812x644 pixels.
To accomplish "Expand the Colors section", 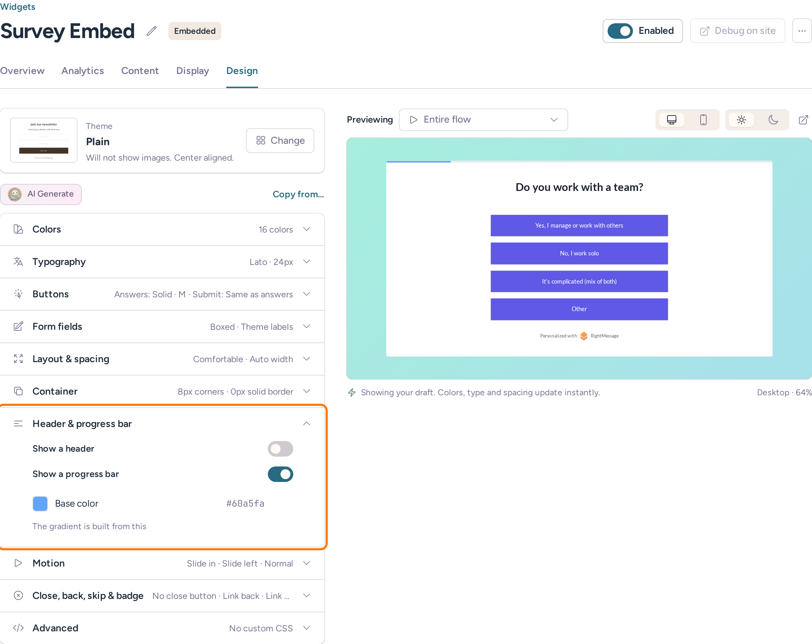I will click(x=162, y=229).
